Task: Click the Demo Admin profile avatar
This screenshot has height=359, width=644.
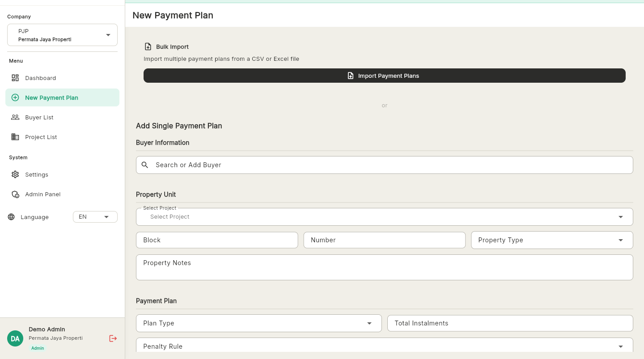Action: tap(15, 338)
